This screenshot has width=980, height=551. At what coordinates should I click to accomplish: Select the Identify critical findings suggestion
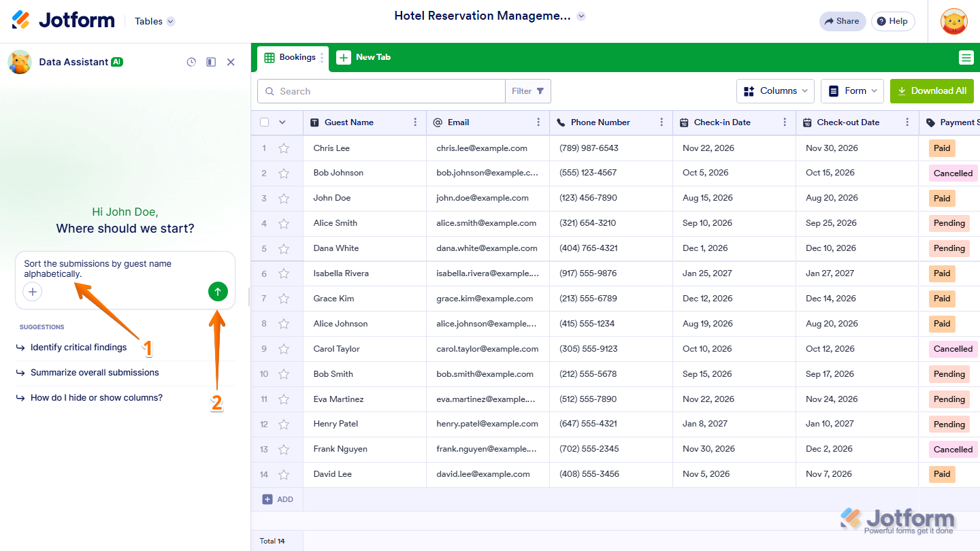(78, 348)
